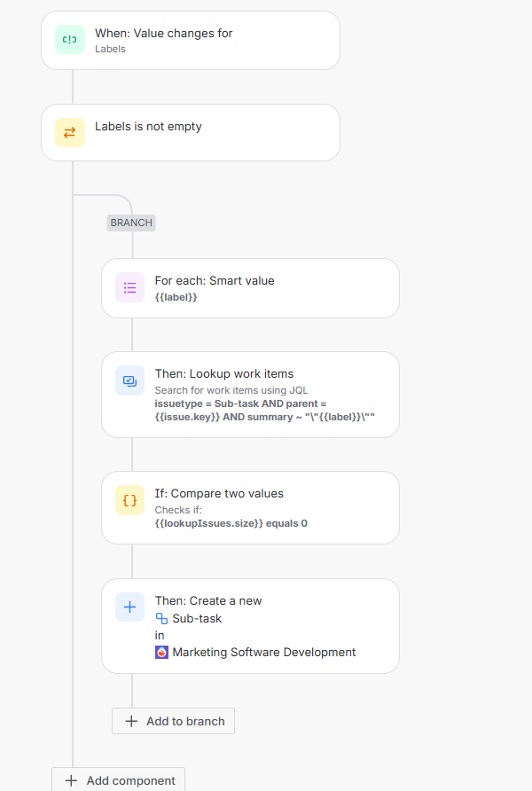Click the Add component button

click(x=118, y=780)
